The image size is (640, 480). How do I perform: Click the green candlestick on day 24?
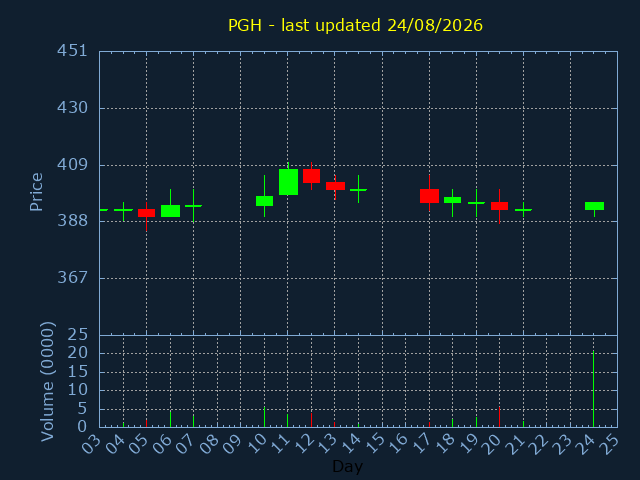594,206
